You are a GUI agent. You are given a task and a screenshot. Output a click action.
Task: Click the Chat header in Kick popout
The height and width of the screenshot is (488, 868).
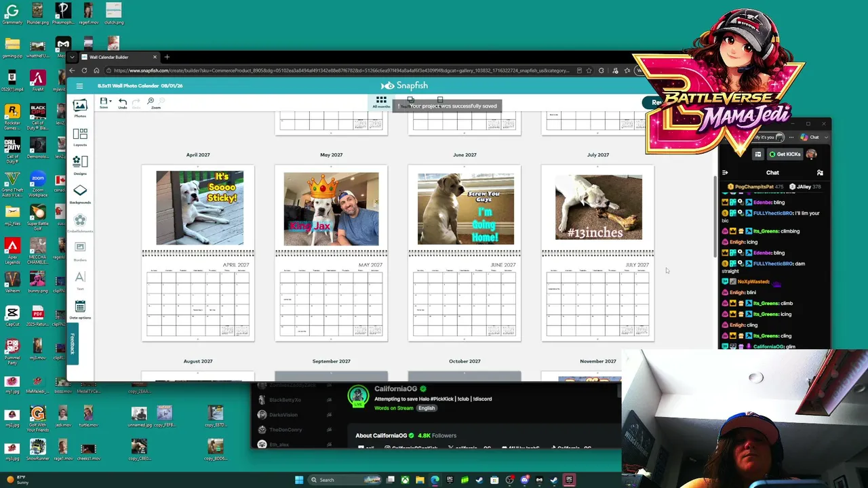point(772,173)
